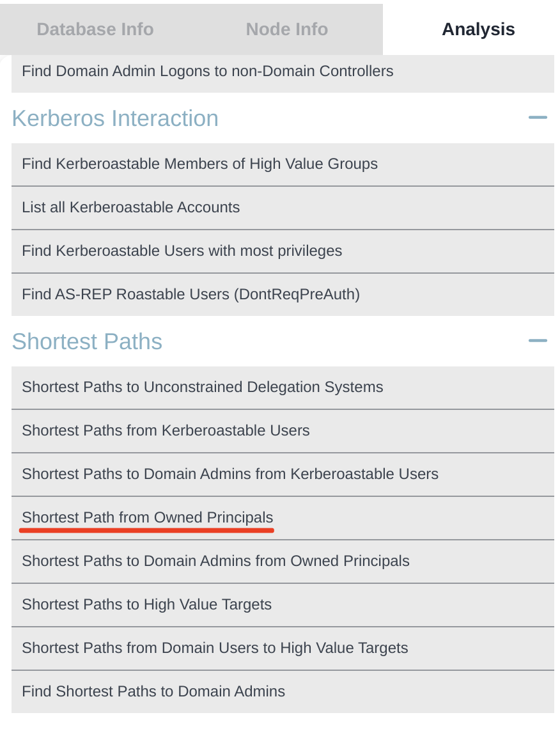Click Find Shortest Paths to Domain Admins
Image resolution: width=560 pixels, height=738 pixels.
153,692
